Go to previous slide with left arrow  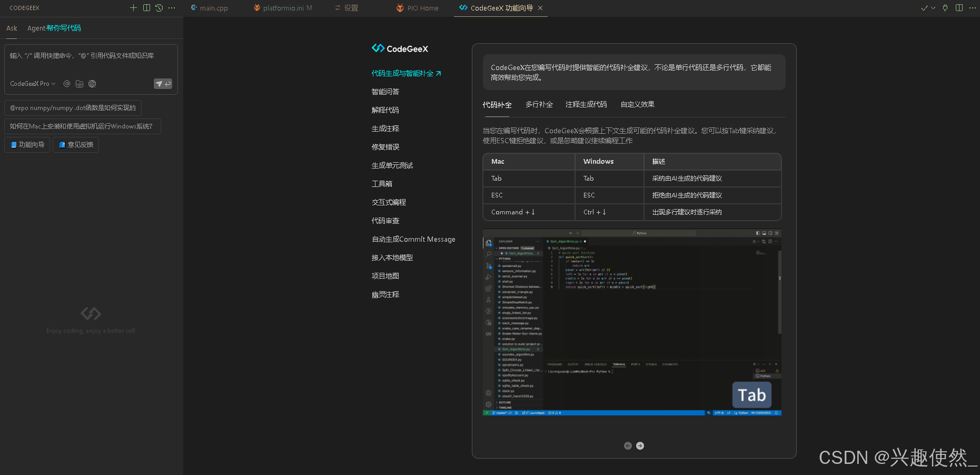(x=628, y=446)
